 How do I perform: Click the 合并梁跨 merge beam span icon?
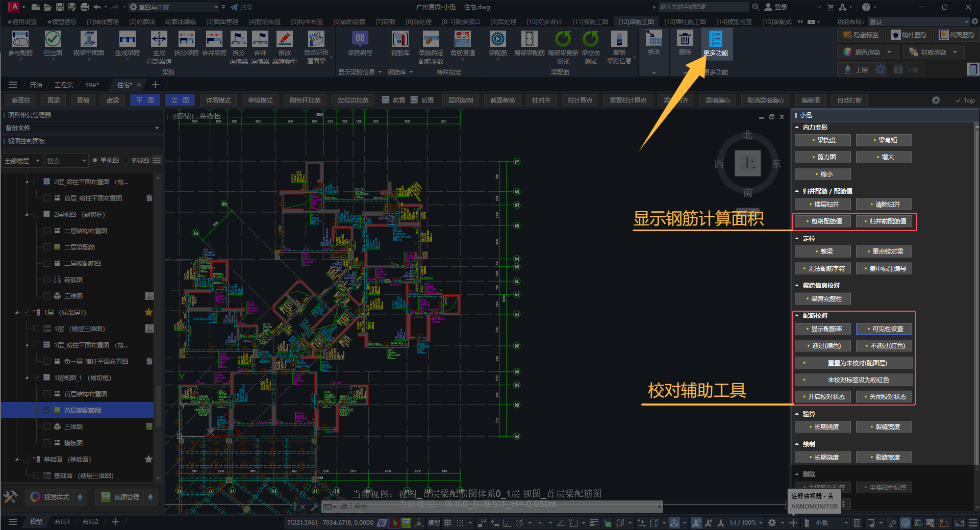click(214, 40)
